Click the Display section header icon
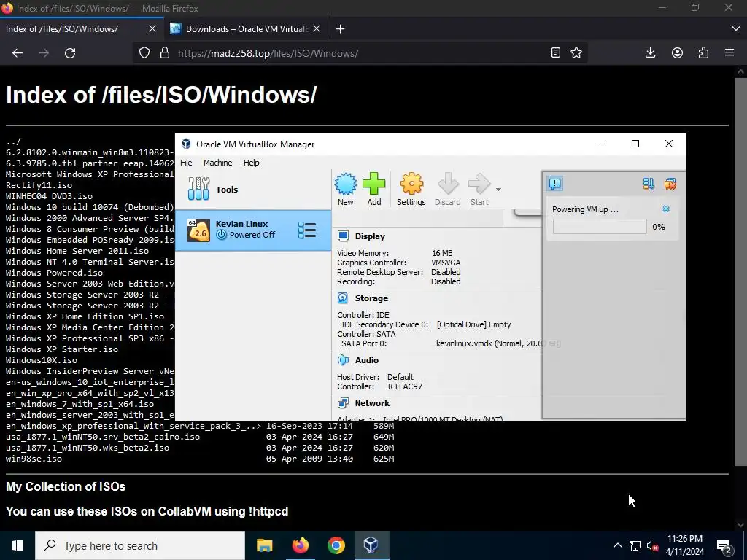Viewport: 747px width, 560px height. point(343,236)
